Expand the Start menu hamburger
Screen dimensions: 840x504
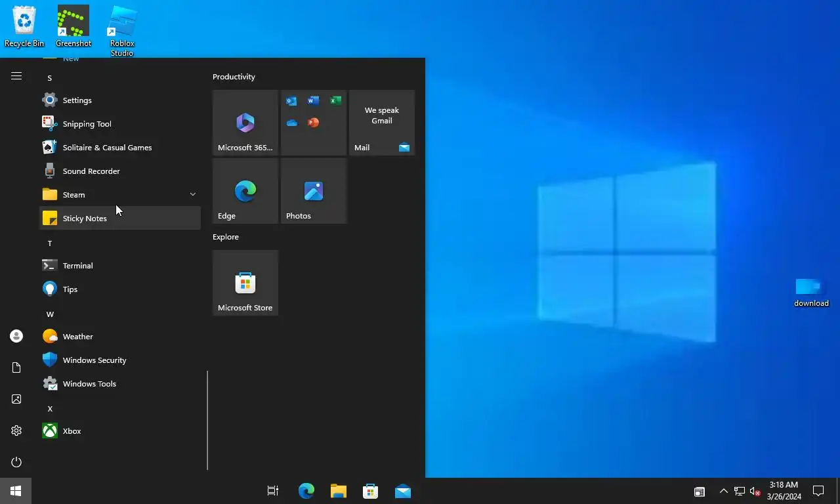(x=16, y=76)
